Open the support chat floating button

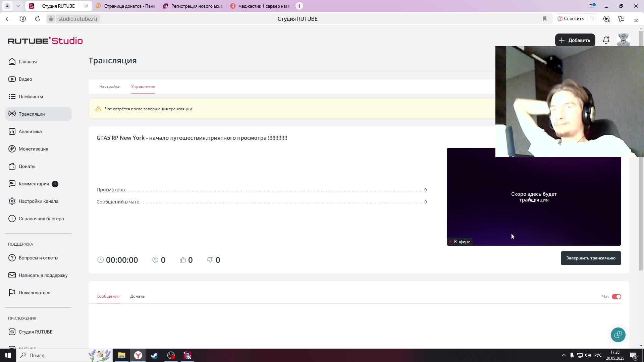[618, 335]
